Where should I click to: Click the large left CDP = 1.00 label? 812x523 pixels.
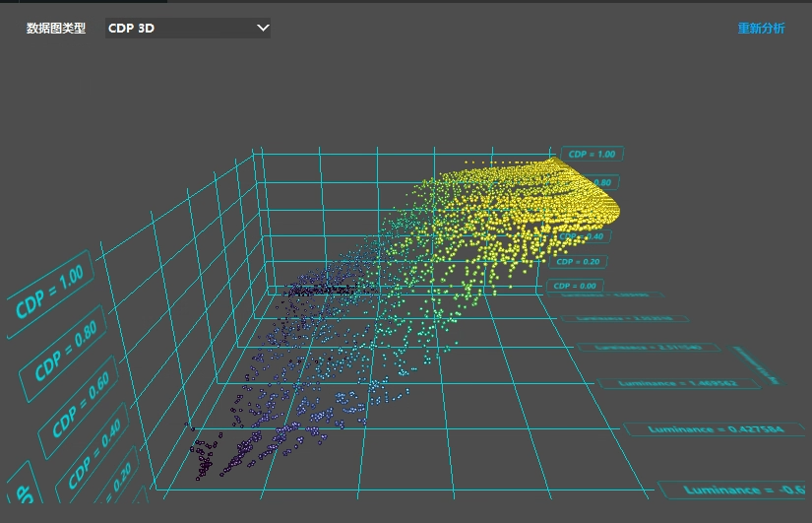coord(49,294)
